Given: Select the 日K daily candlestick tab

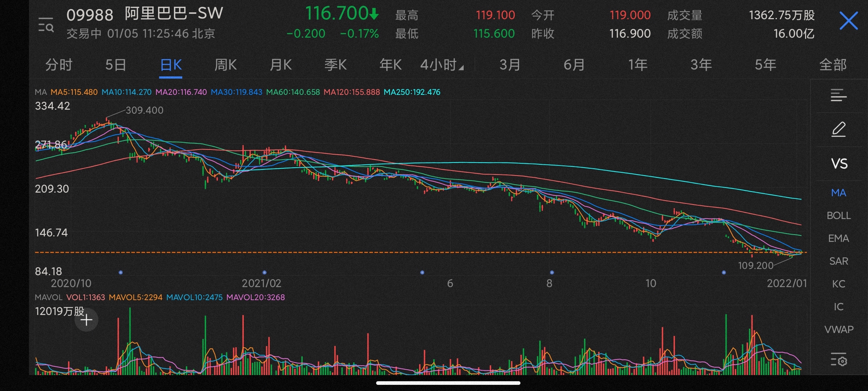Looking at the screenshot, I should [171, 65].
